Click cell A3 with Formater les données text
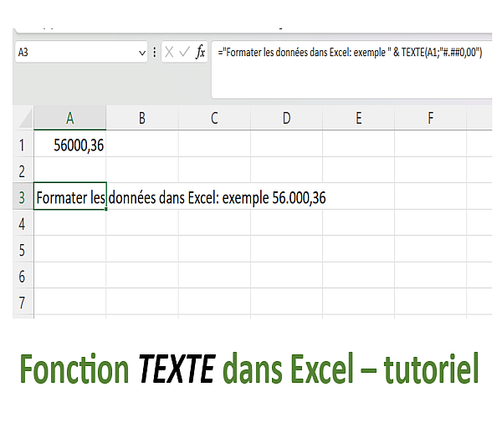This screenshot has width=502, height=448. tap(69, 197)
